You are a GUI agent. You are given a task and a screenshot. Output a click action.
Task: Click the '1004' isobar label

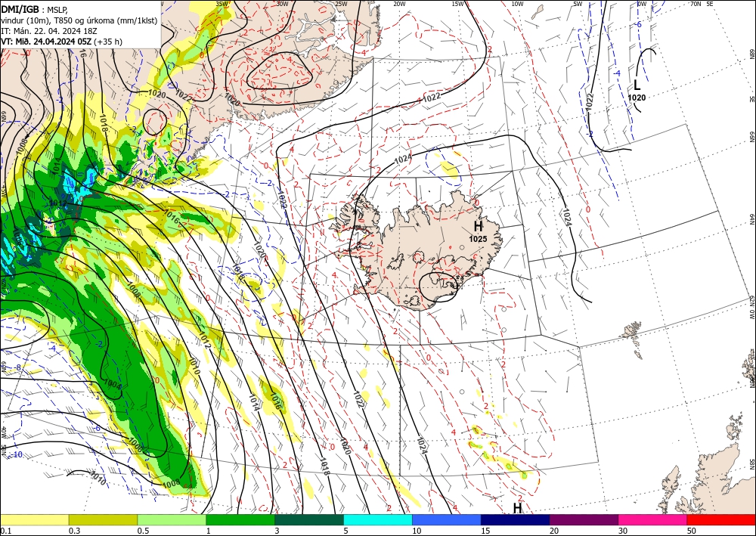[113, 385]
